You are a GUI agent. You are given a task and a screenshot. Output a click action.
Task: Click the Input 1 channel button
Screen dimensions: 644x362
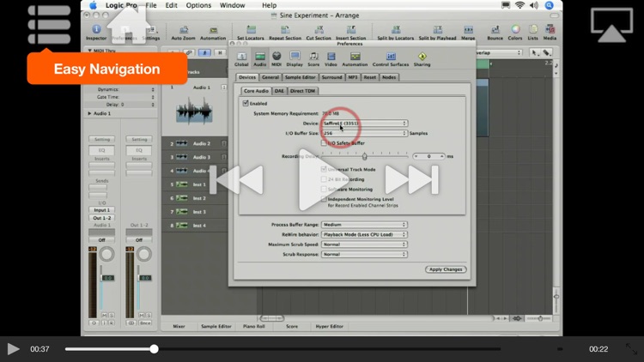[102, 209]
